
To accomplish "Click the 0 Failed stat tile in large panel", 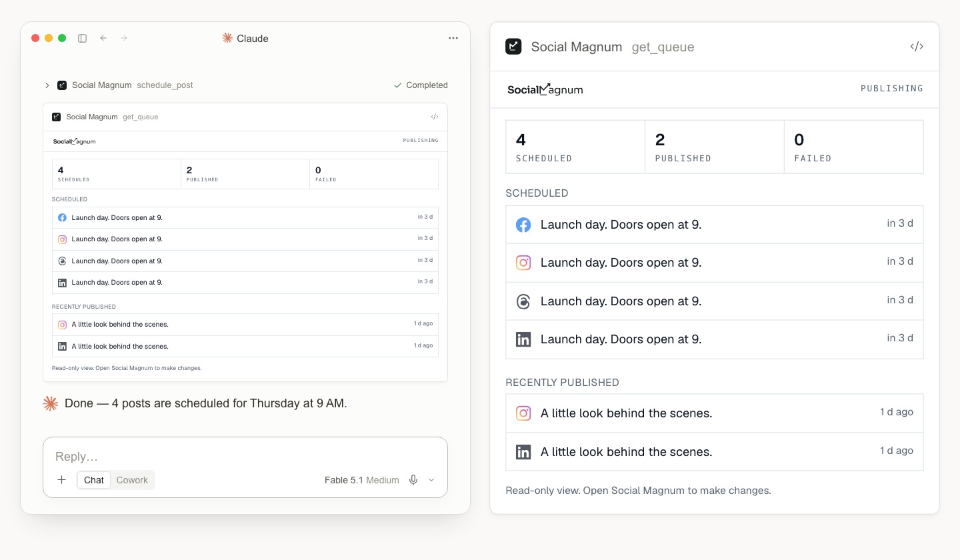I will [854, 147].
